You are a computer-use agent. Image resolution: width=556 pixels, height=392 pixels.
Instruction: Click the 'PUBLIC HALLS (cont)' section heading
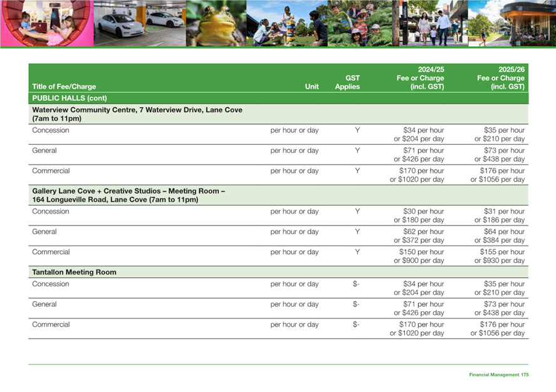(x=70, y=98)
